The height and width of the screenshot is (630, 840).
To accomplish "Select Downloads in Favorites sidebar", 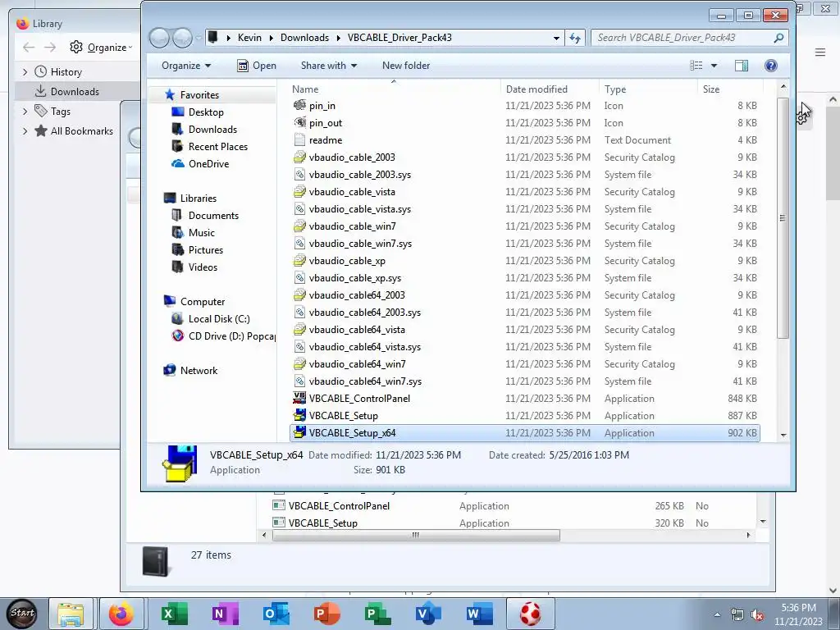I will click(x=212, y=129).
